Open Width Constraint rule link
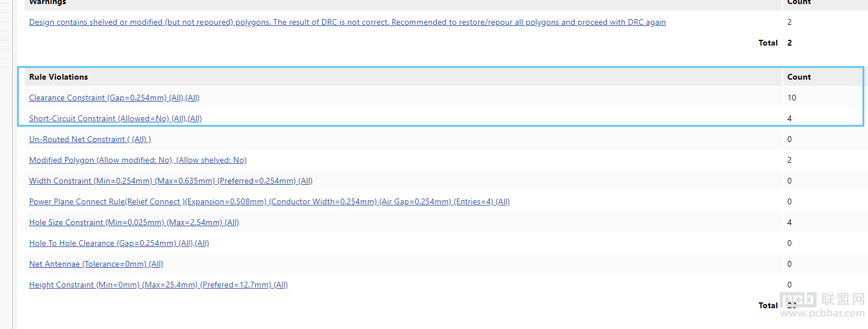 pyautogui.click(x=171, y=181)
